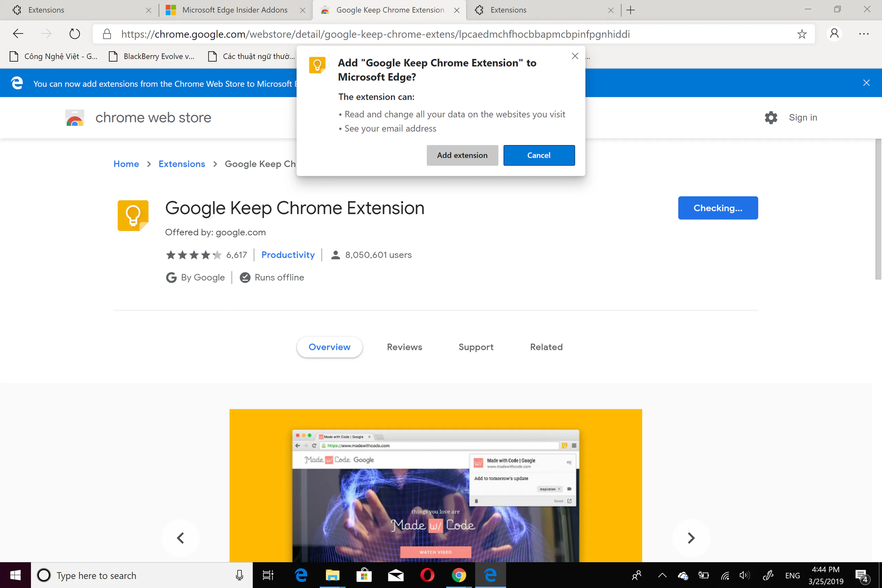Click the browser back arrow

click(18, 34)
